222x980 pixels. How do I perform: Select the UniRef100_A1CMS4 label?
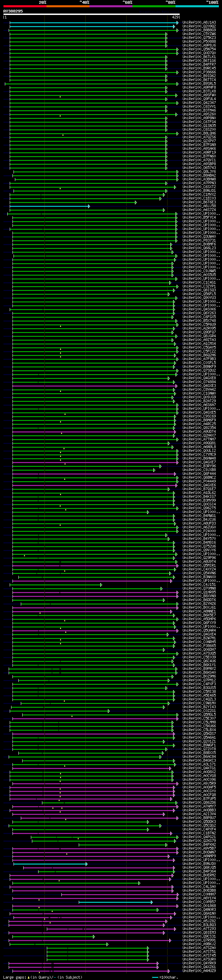point(199,343)
